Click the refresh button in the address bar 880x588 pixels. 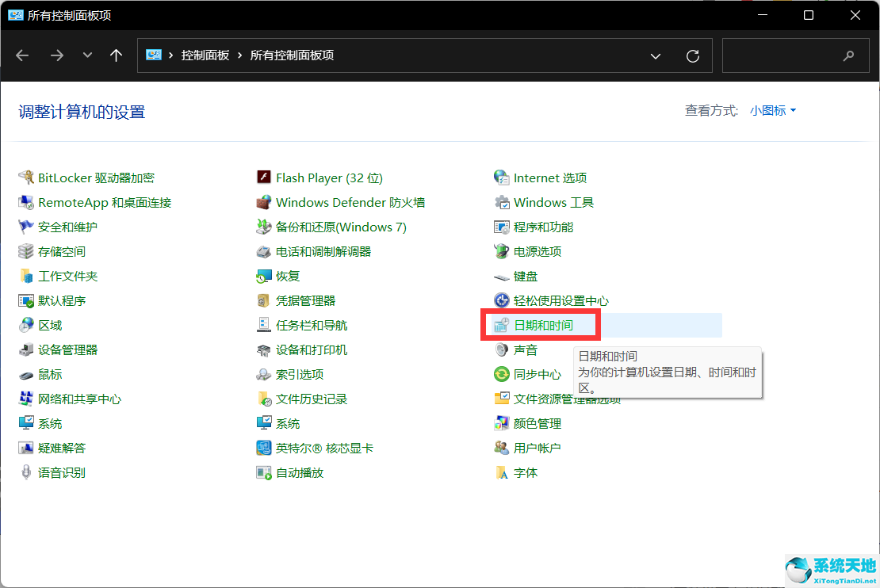click(x=692, y=55)
